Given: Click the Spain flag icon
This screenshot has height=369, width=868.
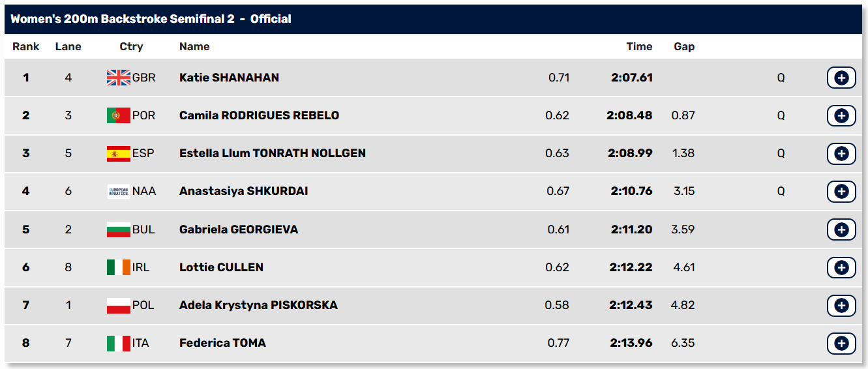Looking at the screenshot, I should [x=119, y=153].
